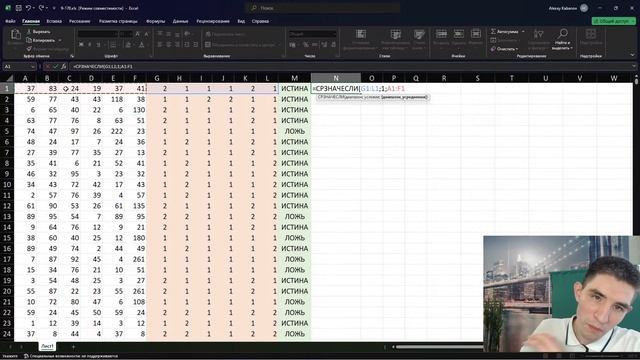Confirm the formula with the checkmark icon
This screenshot has width=640, height=360.
tap(56, 66)
